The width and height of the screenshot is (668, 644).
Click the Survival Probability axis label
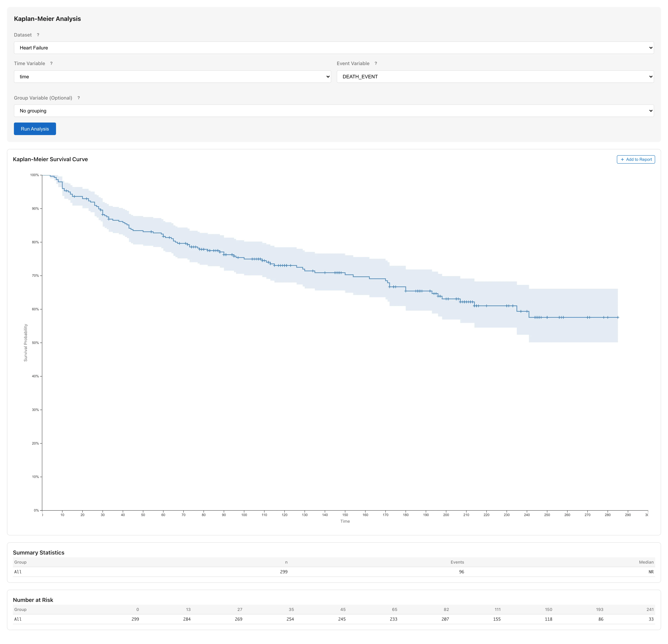pos(26,343)
